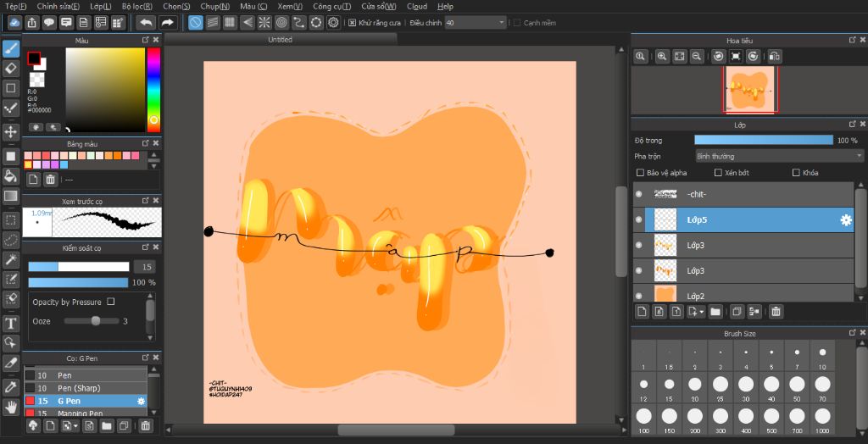868x444 pixels.
Task: Select the Lasso selection tool
Action: [x=10, y=241]
